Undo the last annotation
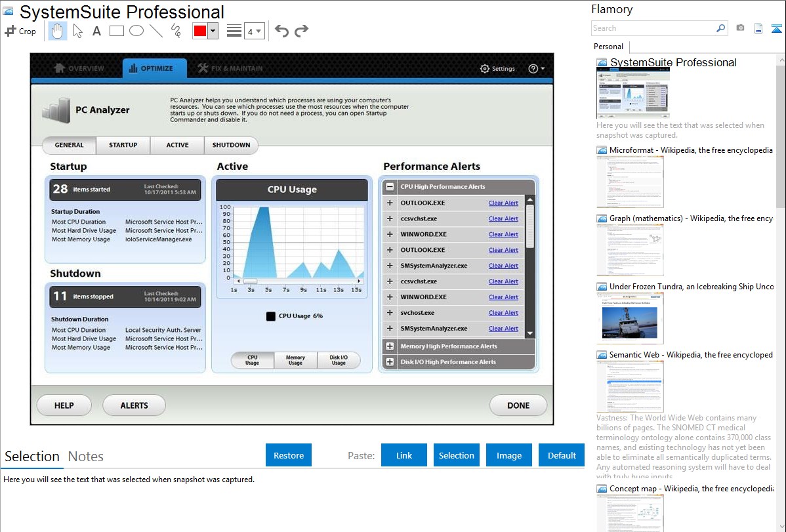 click(x=281, y=31)
